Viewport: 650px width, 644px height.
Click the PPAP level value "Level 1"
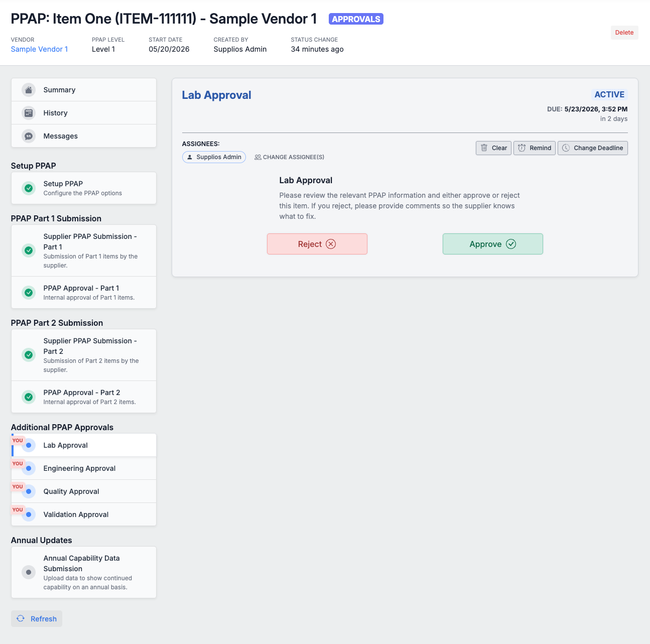coord(103,49)
